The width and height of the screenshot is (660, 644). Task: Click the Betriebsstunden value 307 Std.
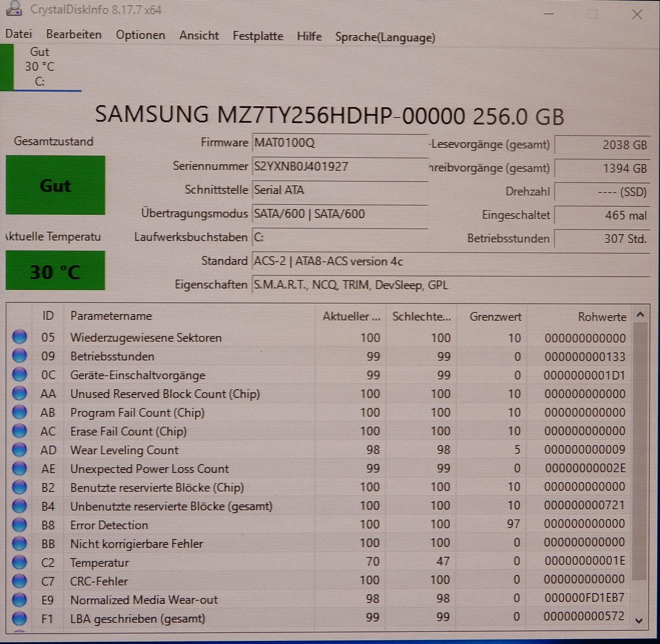[x=602, y=239]
